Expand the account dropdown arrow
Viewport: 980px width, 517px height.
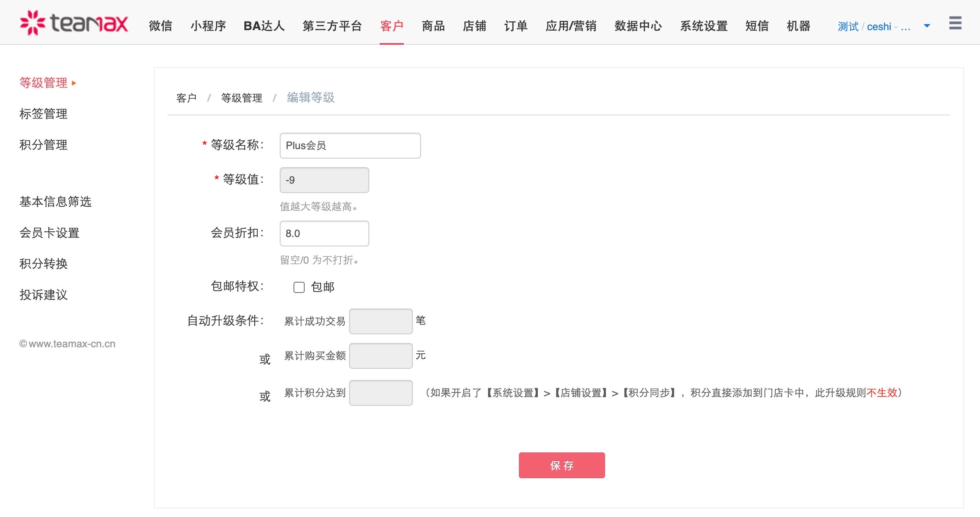(927, 26)
